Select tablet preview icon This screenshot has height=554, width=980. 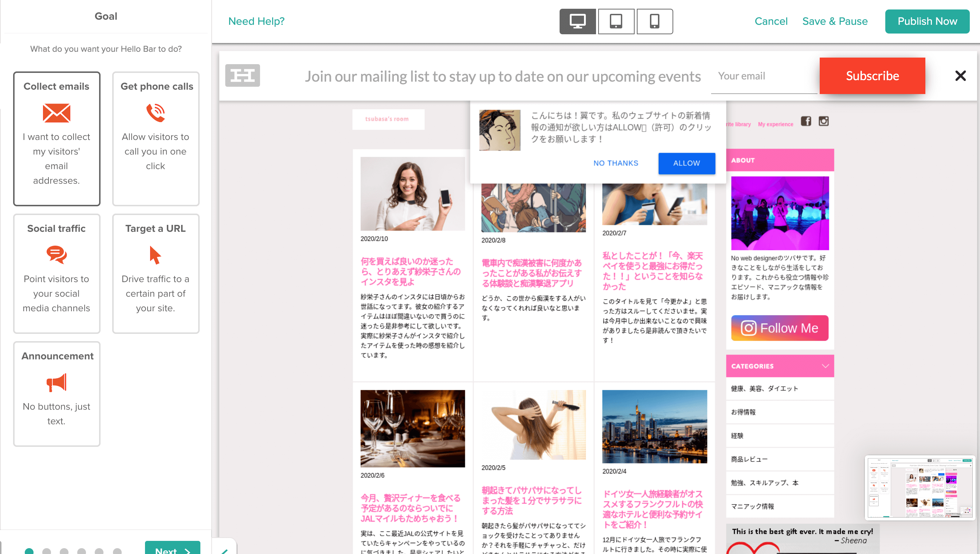[x=616, y=21]
